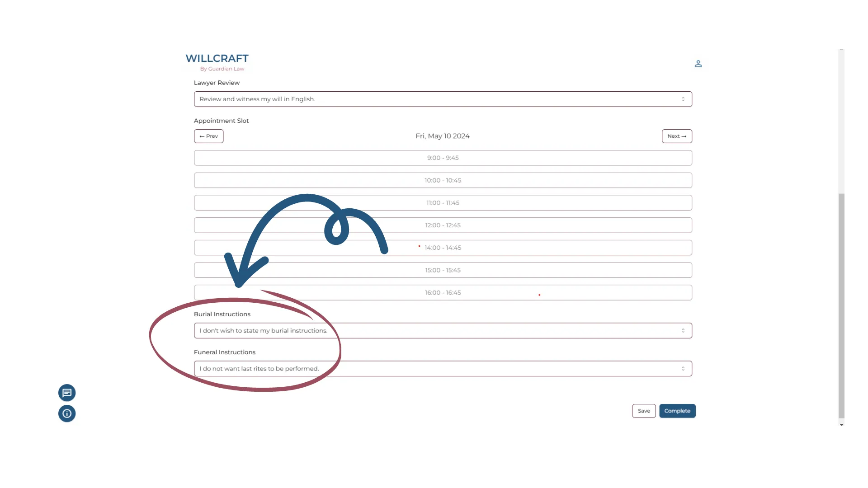
Task: Click the circular info help icon
Action: (67, 413)
